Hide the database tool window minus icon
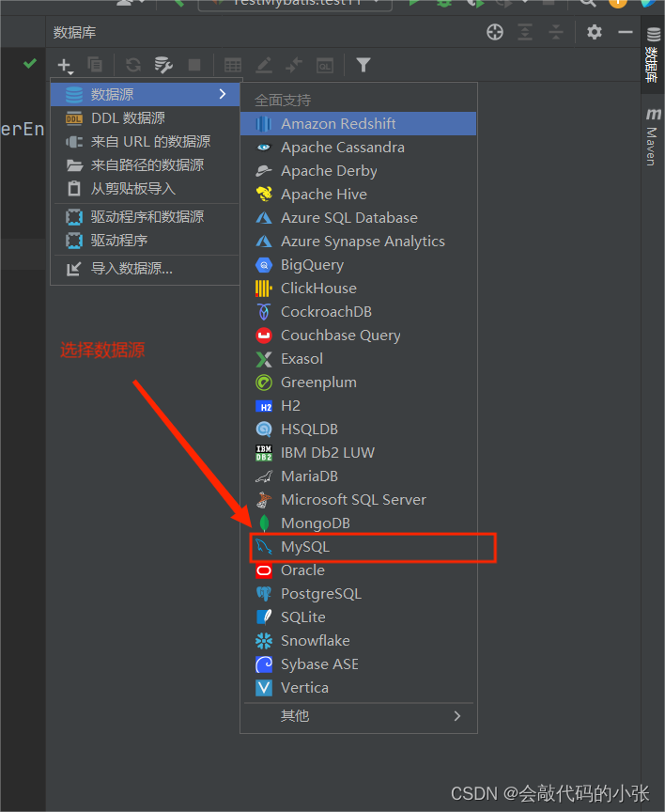This screenshot has width=665, height=812. (x=626, y=32)
